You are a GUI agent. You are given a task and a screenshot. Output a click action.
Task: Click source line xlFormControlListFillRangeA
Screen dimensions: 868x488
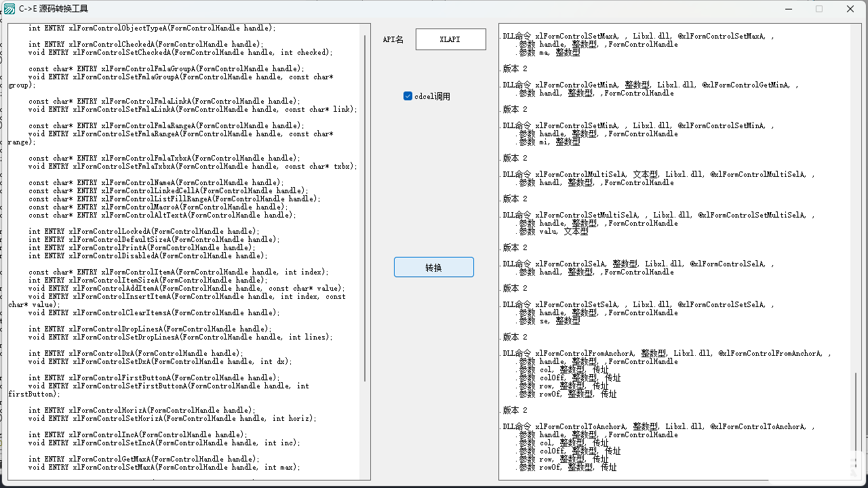coord(174,199)
